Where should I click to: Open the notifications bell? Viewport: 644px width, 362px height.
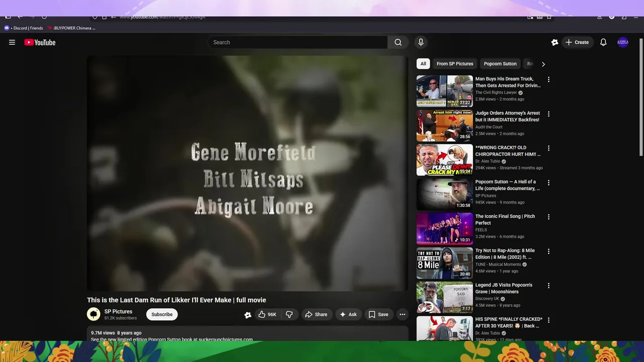tap(603, 42)
